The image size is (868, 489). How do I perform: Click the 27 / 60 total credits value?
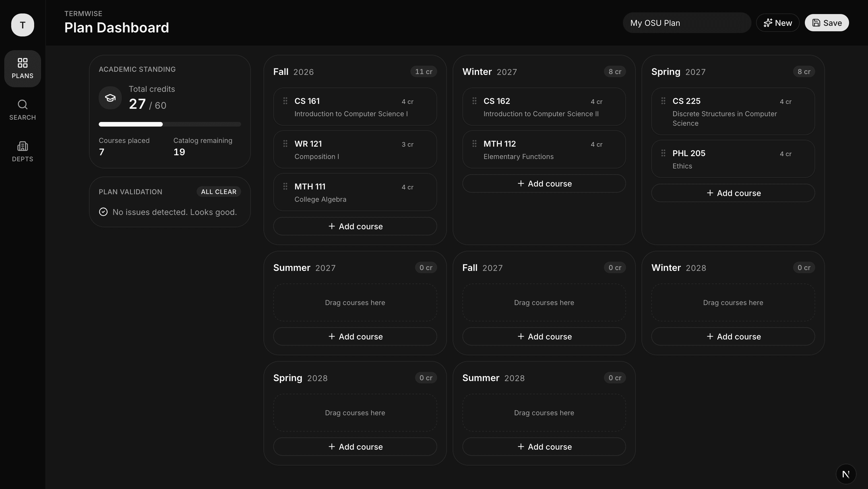pos(148,104)
